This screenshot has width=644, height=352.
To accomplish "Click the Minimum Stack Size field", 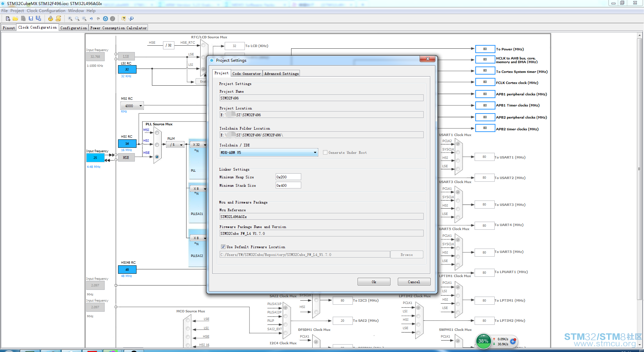I will click(288, 185).
